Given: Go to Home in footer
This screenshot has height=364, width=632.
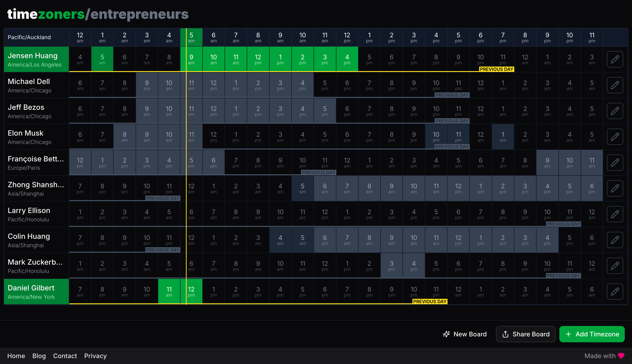Looking at the screenshot, I should [16, 356].
